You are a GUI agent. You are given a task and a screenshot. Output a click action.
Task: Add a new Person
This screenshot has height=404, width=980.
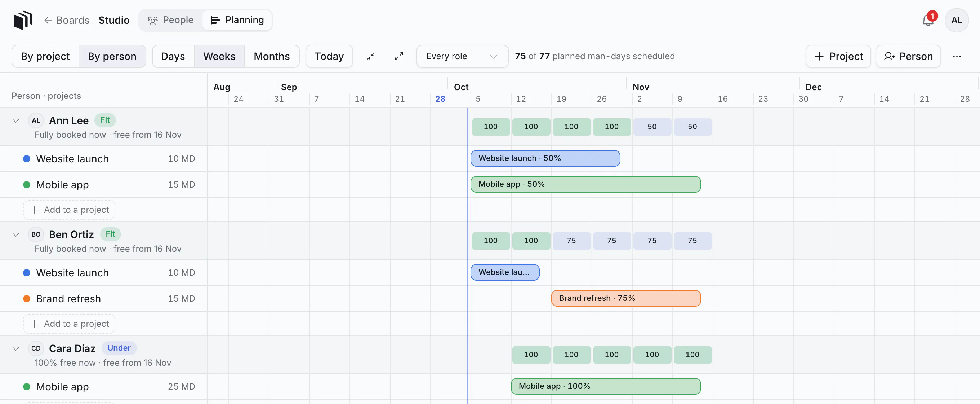point(908,56)
